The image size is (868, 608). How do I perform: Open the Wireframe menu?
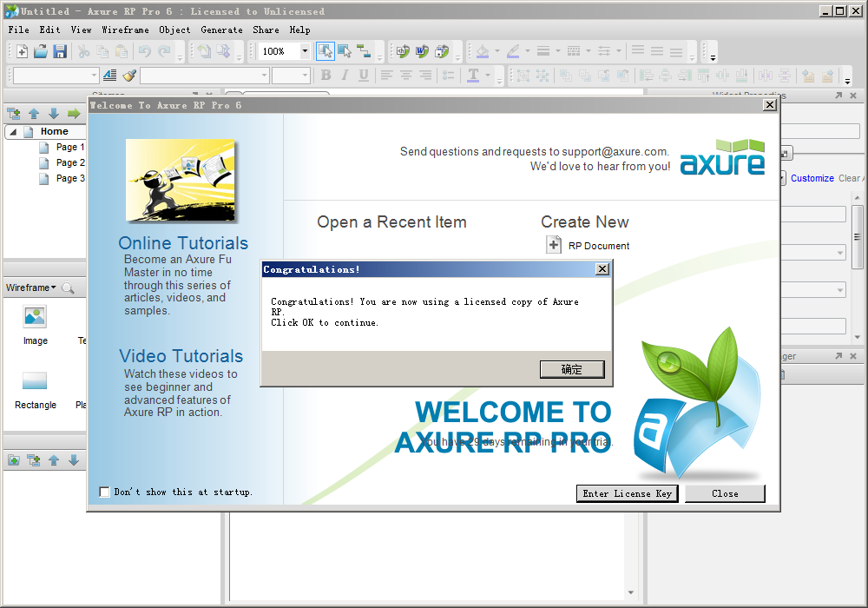125,30
